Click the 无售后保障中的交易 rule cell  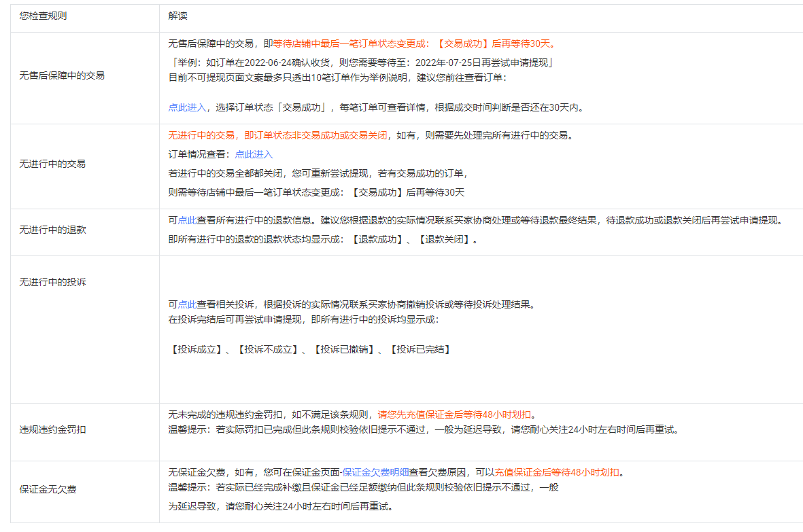click(61, 75)
